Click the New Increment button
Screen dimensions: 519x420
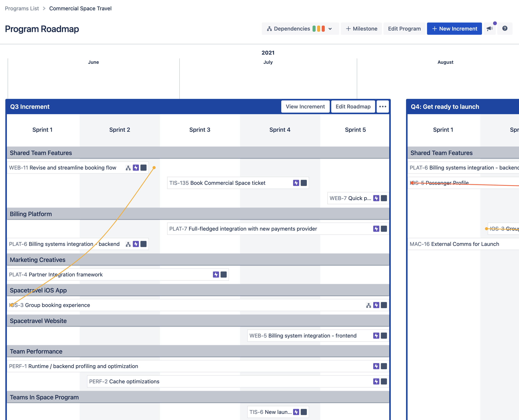coord(454,29)
